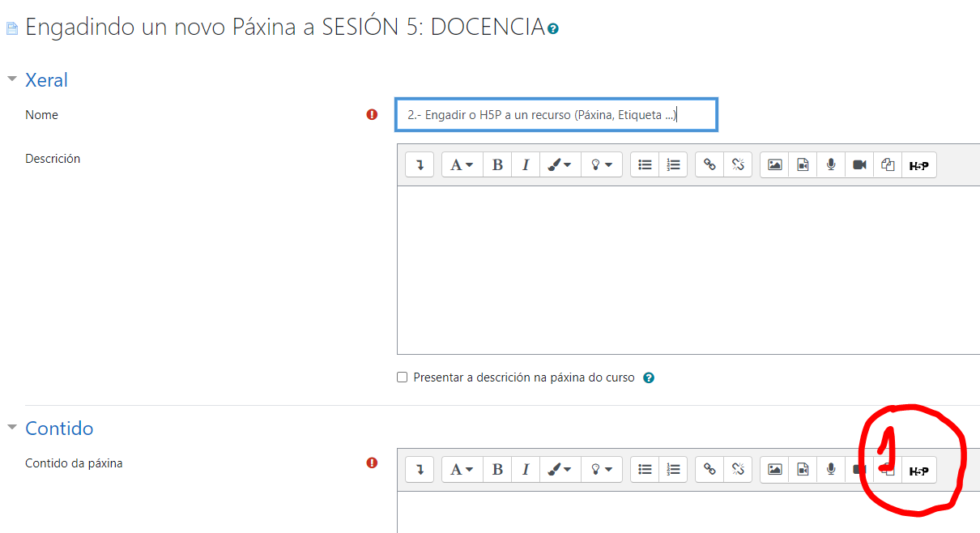Open help icon next to page heading
Screen dimensions: 980x533
click(553, 29)
